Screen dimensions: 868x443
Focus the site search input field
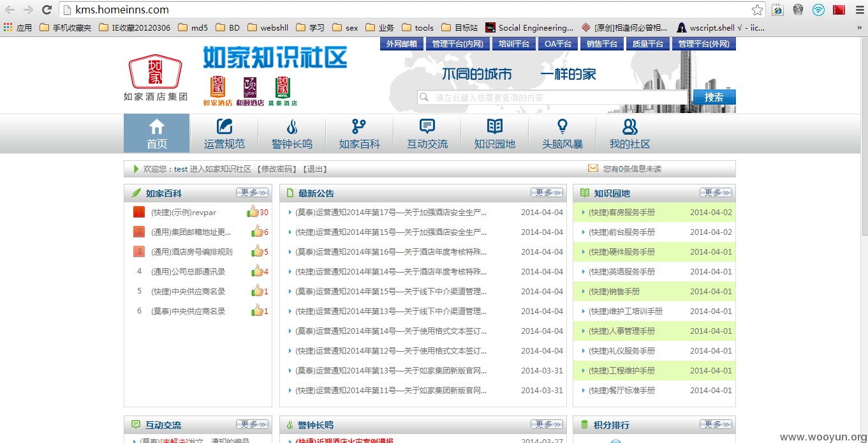(x=552, y=98)
